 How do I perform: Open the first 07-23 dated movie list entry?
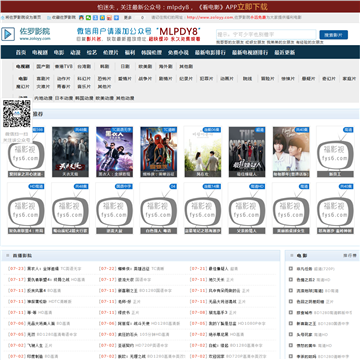click(45, 269)
